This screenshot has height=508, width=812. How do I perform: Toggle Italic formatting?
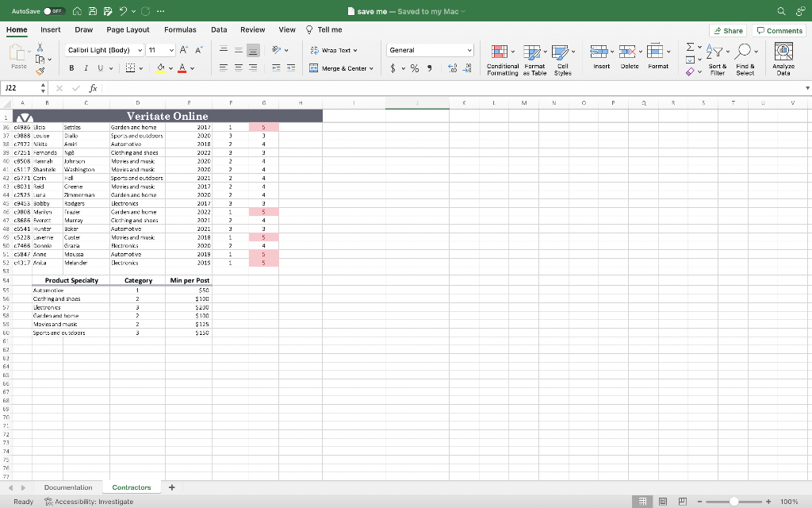coord(86,68)
